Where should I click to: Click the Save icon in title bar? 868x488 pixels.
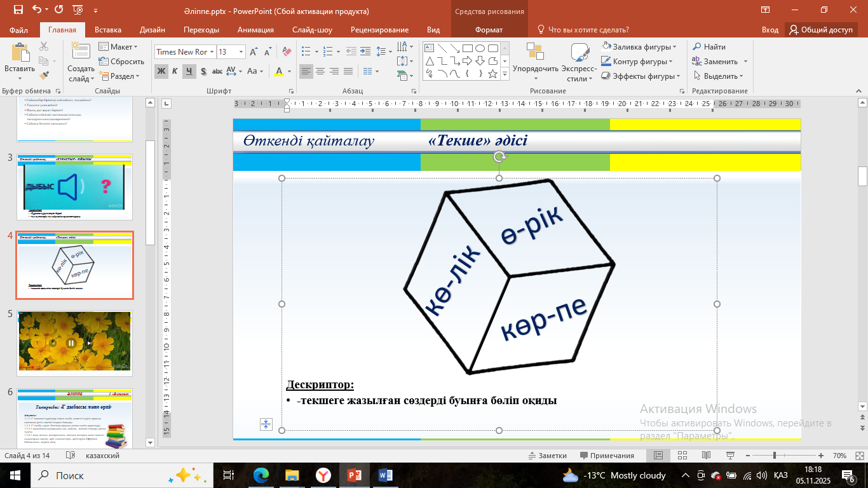[18, 10]
